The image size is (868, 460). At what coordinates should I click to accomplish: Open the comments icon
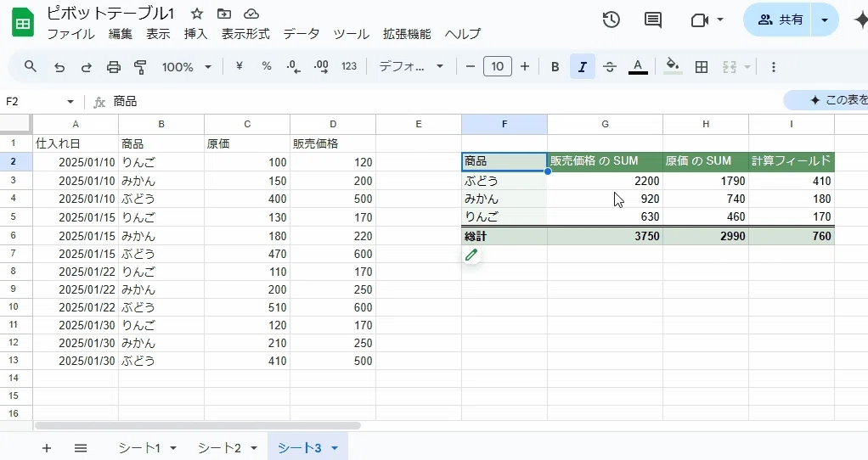(653, 20)
